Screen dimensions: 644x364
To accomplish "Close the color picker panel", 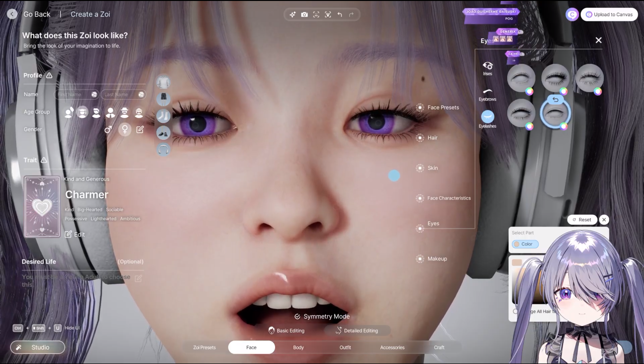I will [x=604, y=219].
